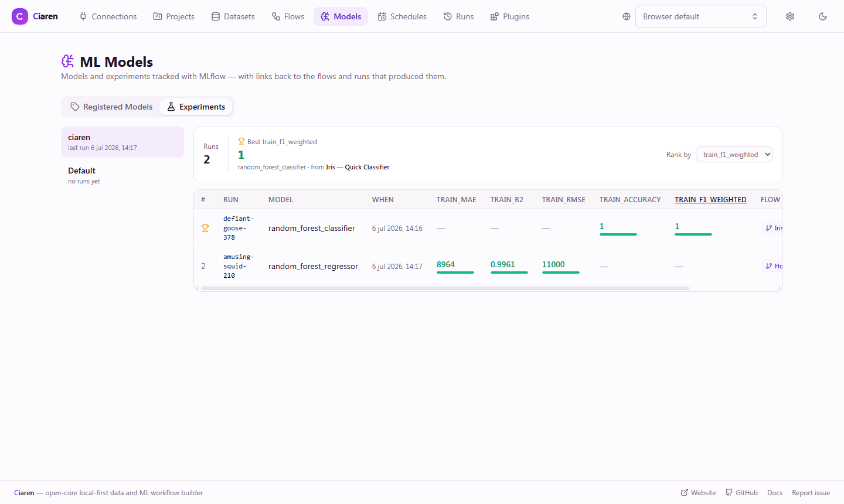Sort by TRAIN_ACCURACY column header
This screenshot has height=504, width=844.
[x=630, y=200]
